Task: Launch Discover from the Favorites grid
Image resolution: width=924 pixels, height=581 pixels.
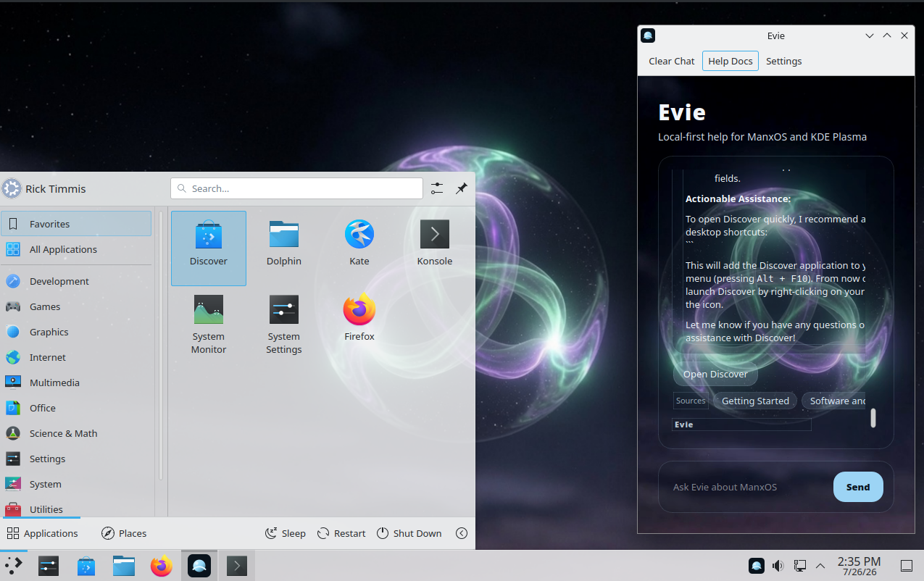Action: click(209, 248)
